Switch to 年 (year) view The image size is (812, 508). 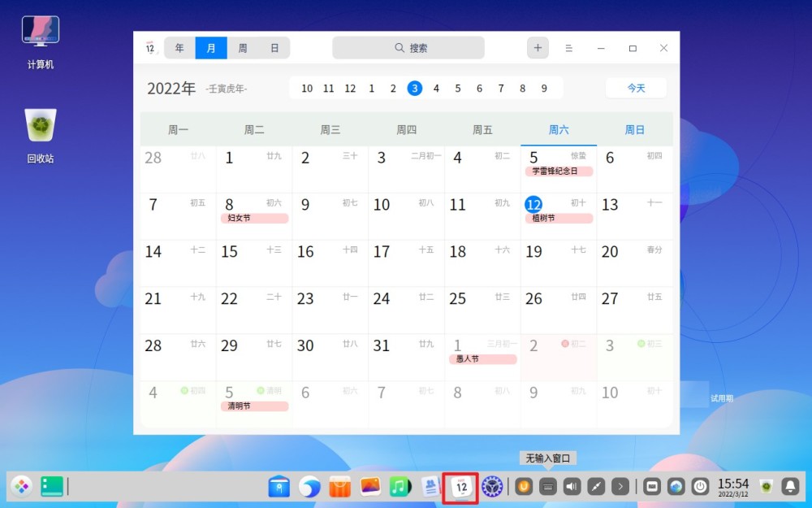[179, 48]
